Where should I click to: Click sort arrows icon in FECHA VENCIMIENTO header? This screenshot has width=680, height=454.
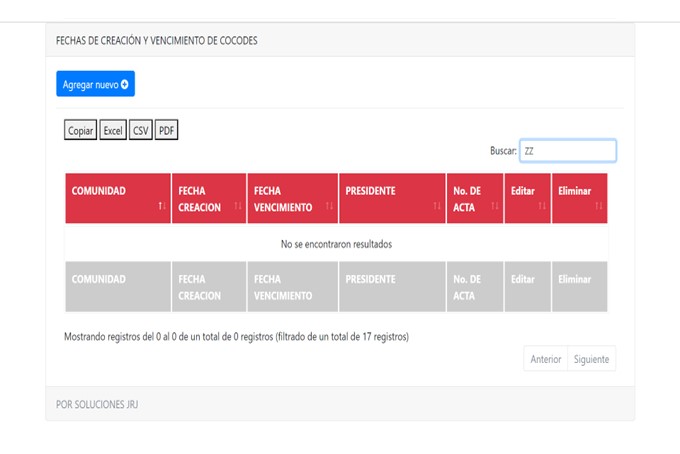[x=329, y=206]
